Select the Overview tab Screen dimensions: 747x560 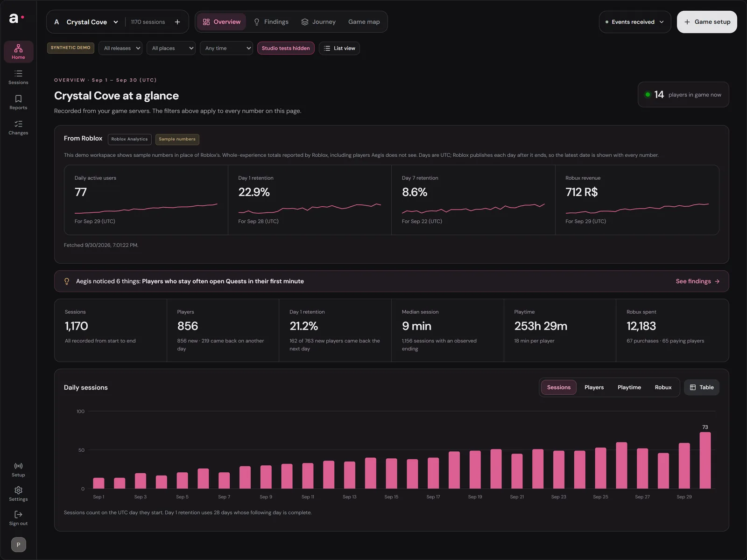point(222,22)
